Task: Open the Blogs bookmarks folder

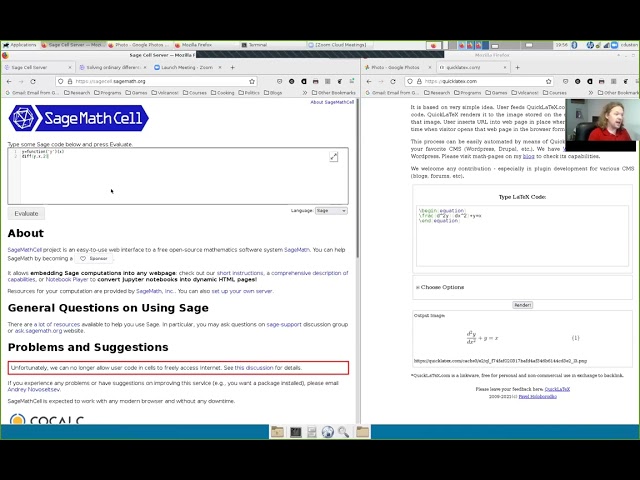Action: pyautogui.click(x=273, y=93)
